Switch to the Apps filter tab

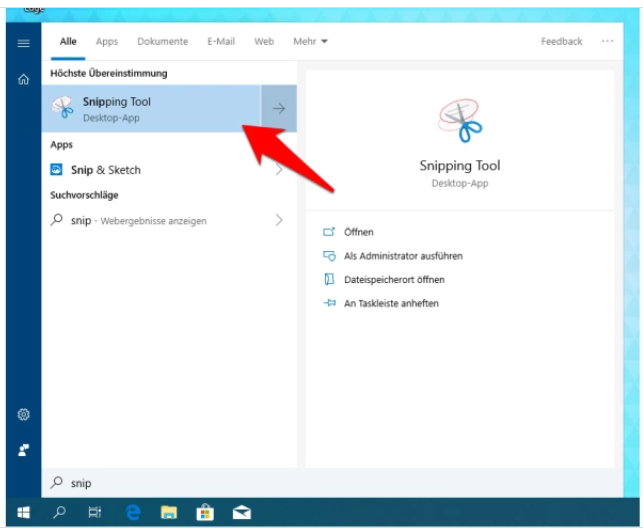[107, 41]
